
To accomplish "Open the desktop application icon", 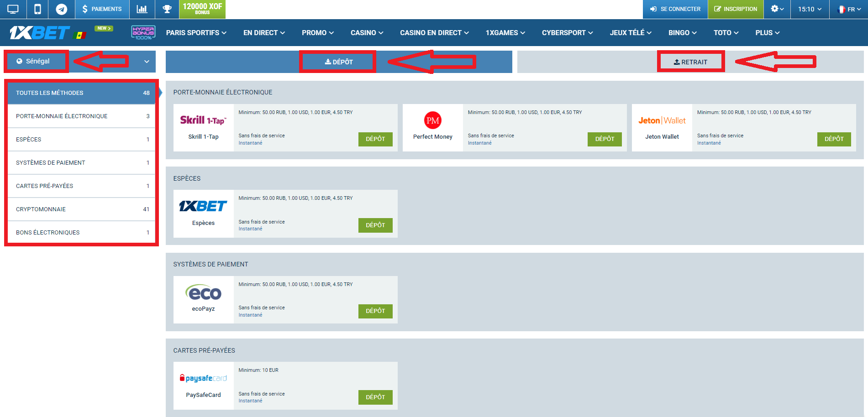I will pyautogui.click(x=13, y=9).
